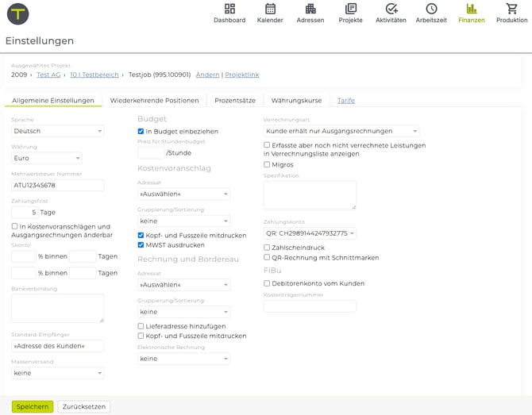The width and height of the screenshot is (532, 415).
Task: Open the Kalender calendar icon
Action: [270, 10]
